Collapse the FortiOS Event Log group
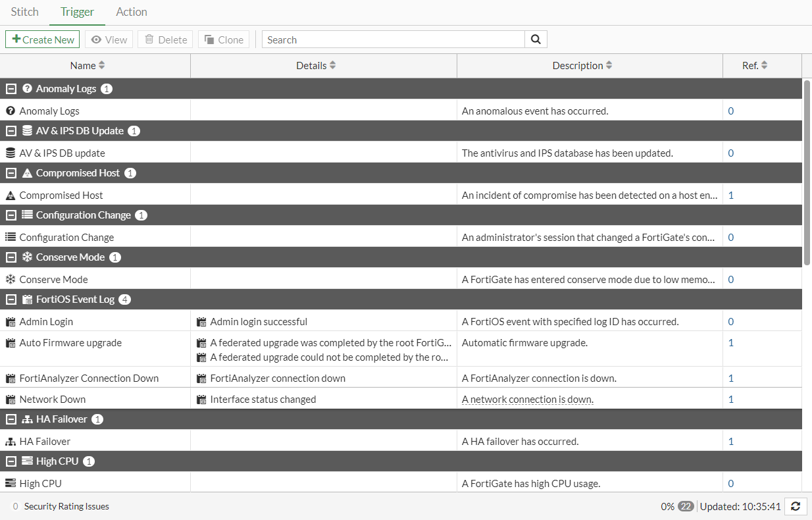 [11, 299]
